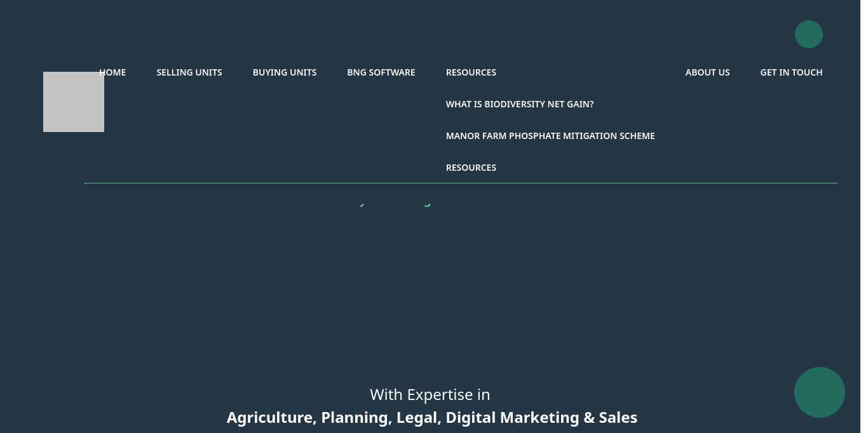Select BNG Software in the navigation
The image size is (868, 433).
381,72
